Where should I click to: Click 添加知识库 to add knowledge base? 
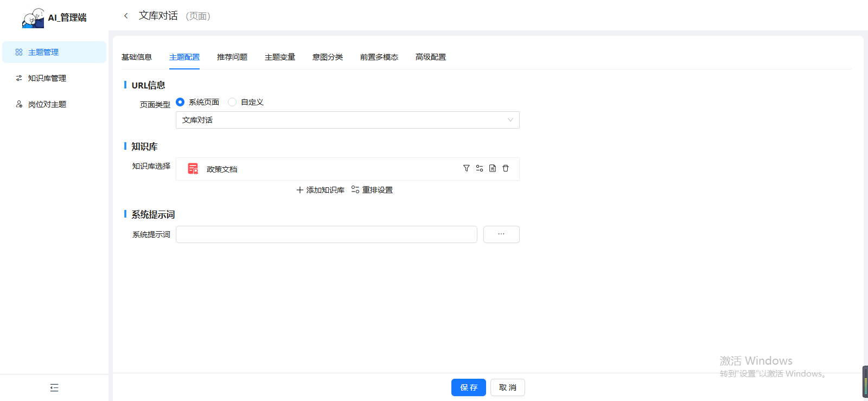pyautogui.click(x=320, y=190)
